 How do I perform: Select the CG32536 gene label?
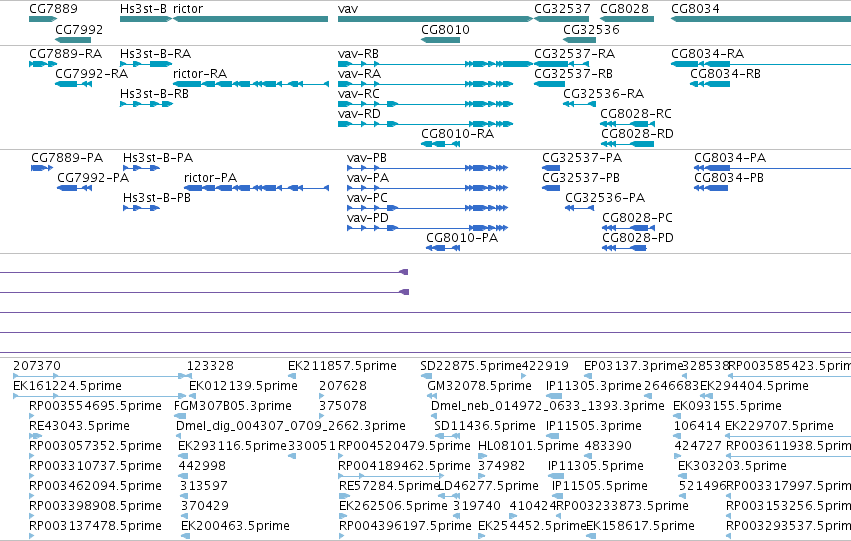pos(591,29)
